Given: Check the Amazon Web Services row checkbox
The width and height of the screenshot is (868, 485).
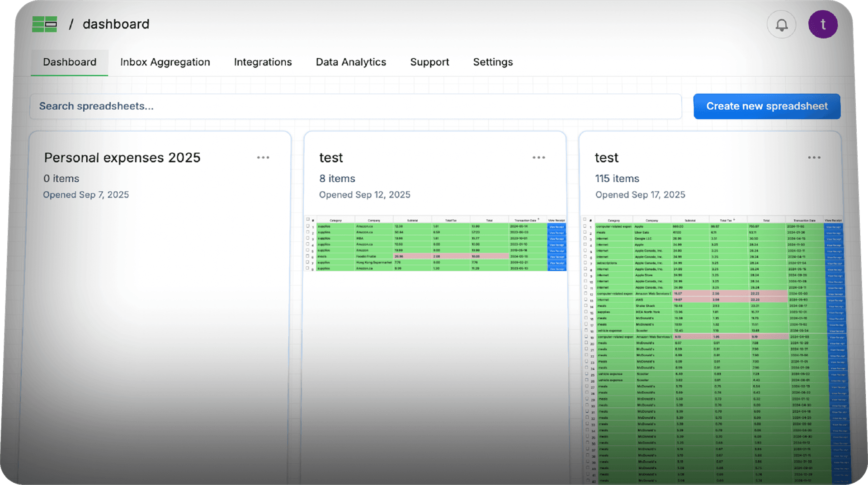Looking at the screenshot, I should pos(586,293).
